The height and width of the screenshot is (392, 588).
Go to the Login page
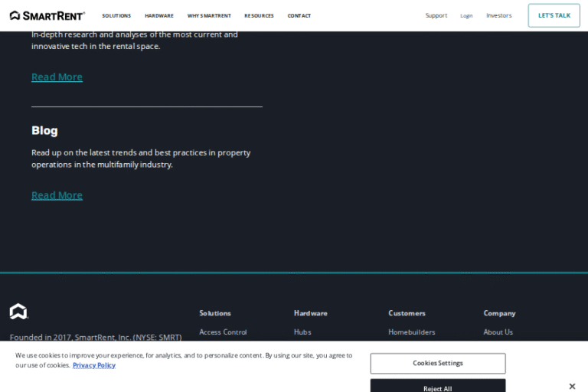click(x=466, y=15)
